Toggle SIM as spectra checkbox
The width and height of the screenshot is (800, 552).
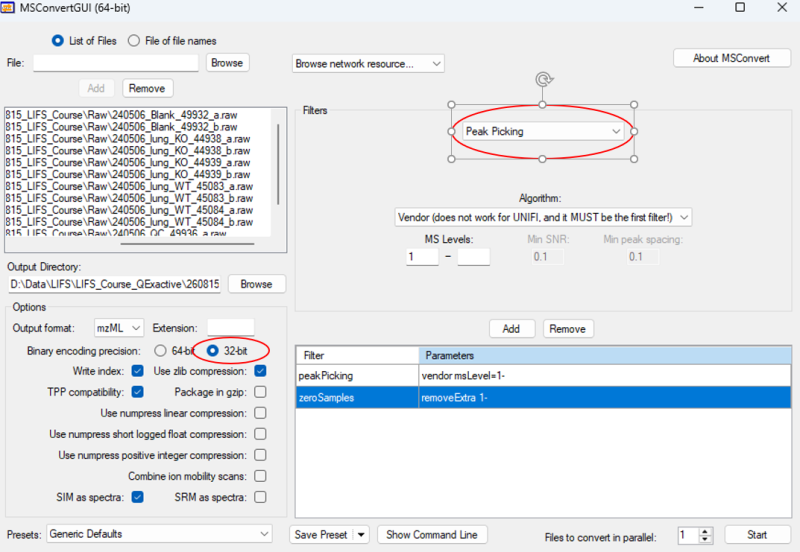tap(137, 497)
